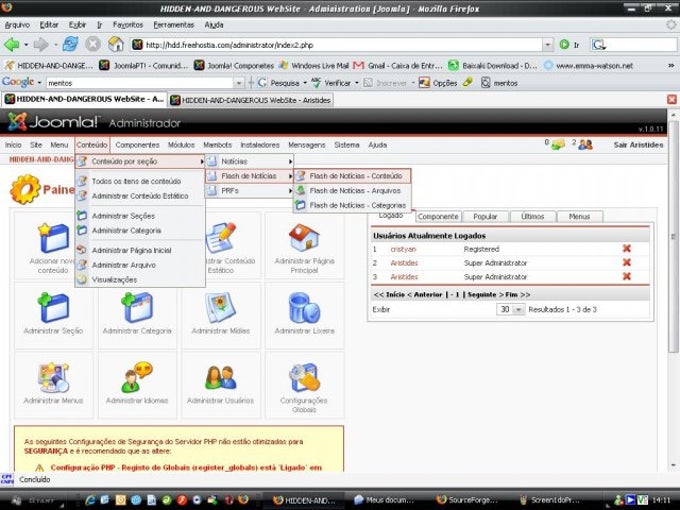The height and width of the screenshot is (510, 680).
Task: Expand PRFs submenu entry
Action: click(249, 191)
